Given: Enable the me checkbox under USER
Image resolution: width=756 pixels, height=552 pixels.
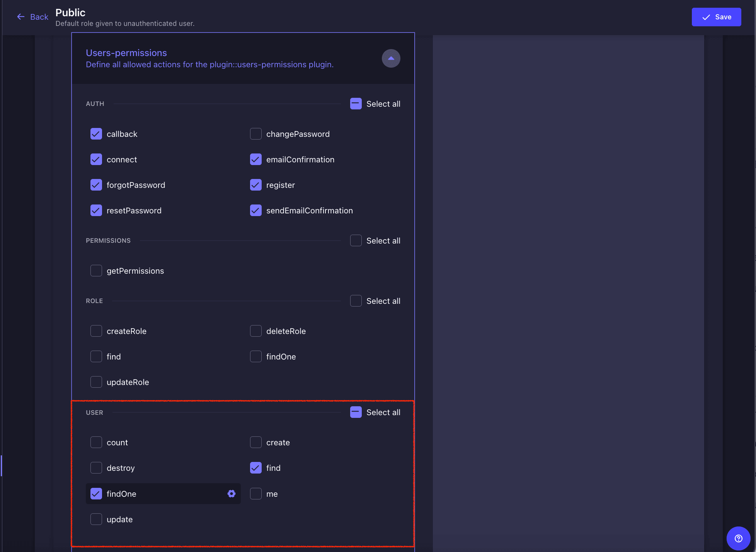Looking at the screenshot, I should coord(255,494).
